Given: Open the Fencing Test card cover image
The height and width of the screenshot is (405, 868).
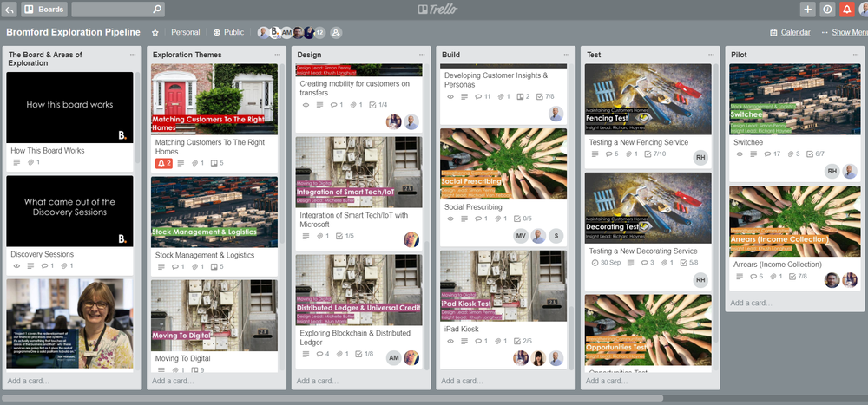Looking at the screenshot, I should tap(648, 99).
